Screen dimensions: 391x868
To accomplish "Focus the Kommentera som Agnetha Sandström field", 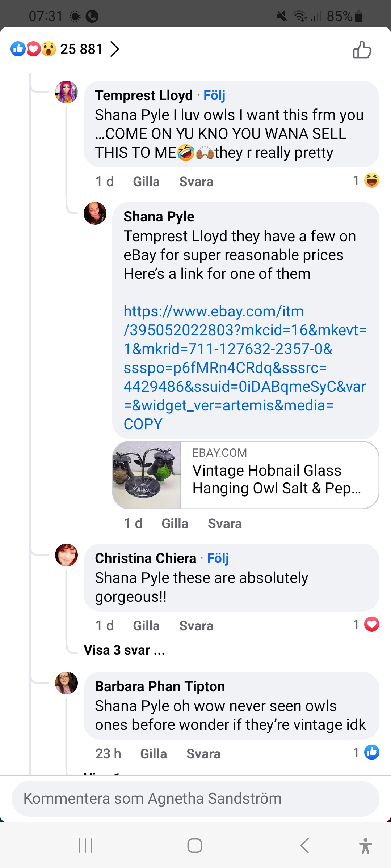I will click(x=195, y=799).
